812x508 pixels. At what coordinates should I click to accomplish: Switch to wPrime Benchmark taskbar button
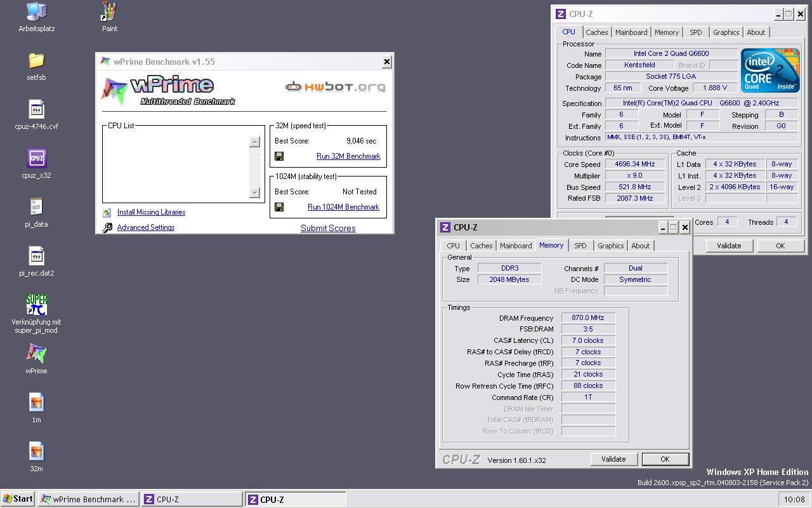coord(88,499)
